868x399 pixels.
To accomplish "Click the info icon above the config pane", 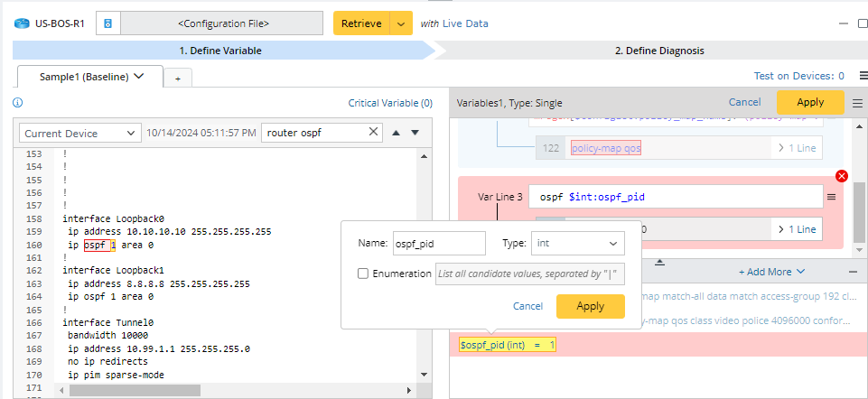I will [18, 103].
